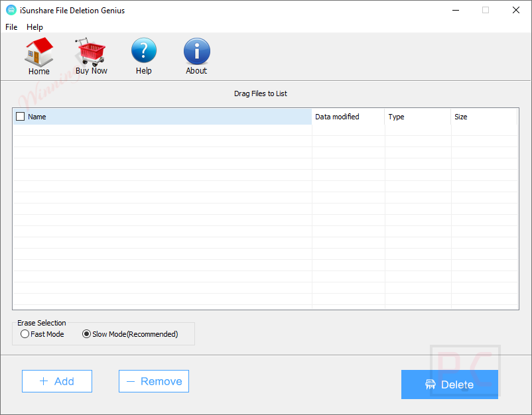Open the File menu
Image resolution: width=532 pixels, height=415 pixels.
click(11, 27)
